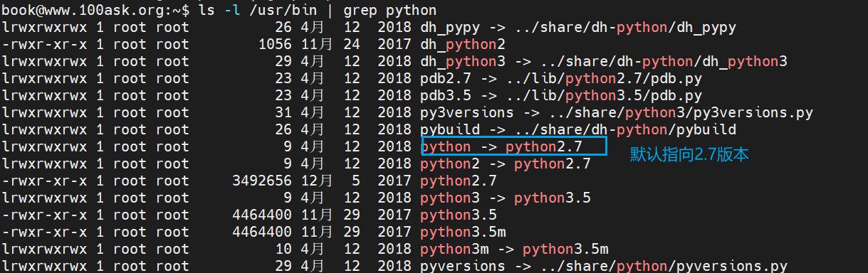Click the 'python3m -> python3.5m' symlink

(x=514, y=249)
